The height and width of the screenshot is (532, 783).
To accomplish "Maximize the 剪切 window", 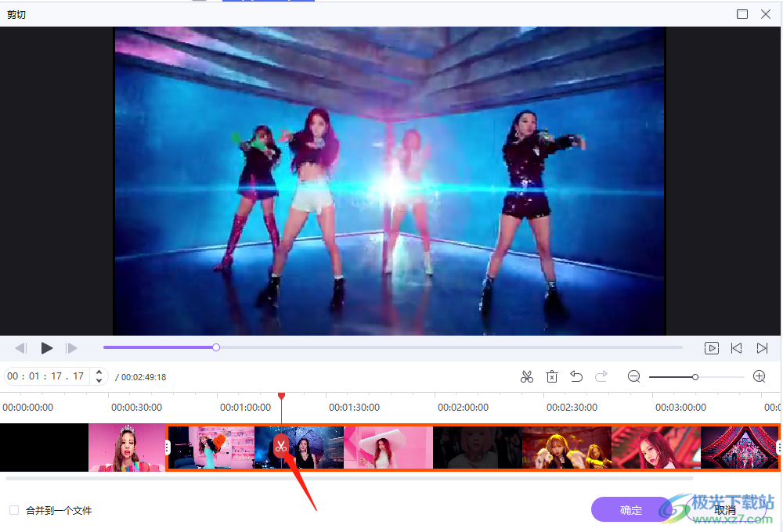I will pyautogui.click(x=742, y=14).
